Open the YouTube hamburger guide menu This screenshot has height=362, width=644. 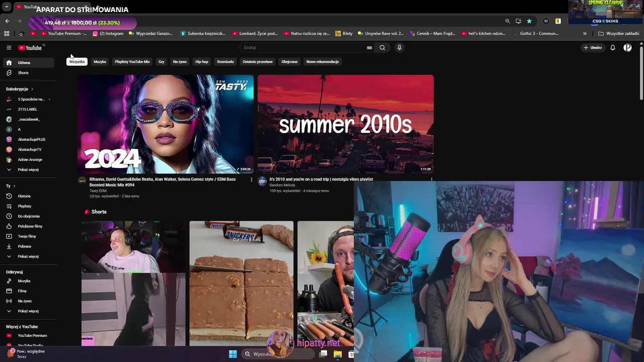9,48
